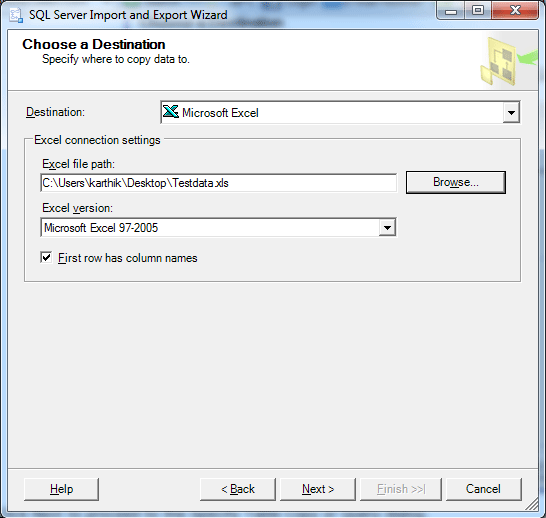The width and height of the screenshot is (546, 518).
Task: Maximize the wizard window
Action: tap(478, 11)
